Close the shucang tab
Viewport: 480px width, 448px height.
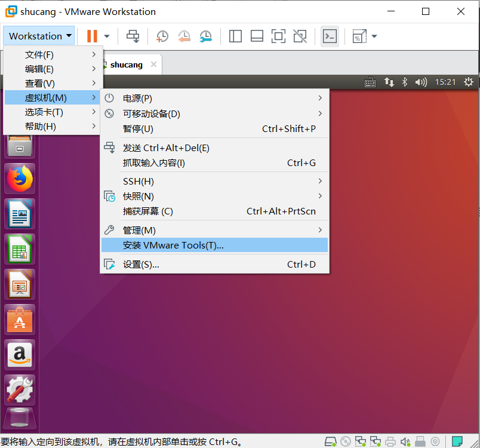(153, 65)
